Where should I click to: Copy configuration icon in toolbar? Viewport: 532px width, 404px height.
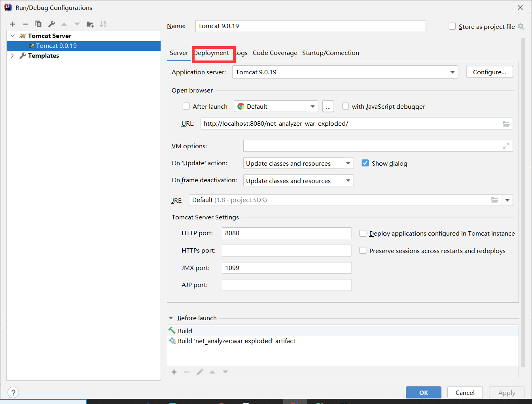[x=38, y=24]
